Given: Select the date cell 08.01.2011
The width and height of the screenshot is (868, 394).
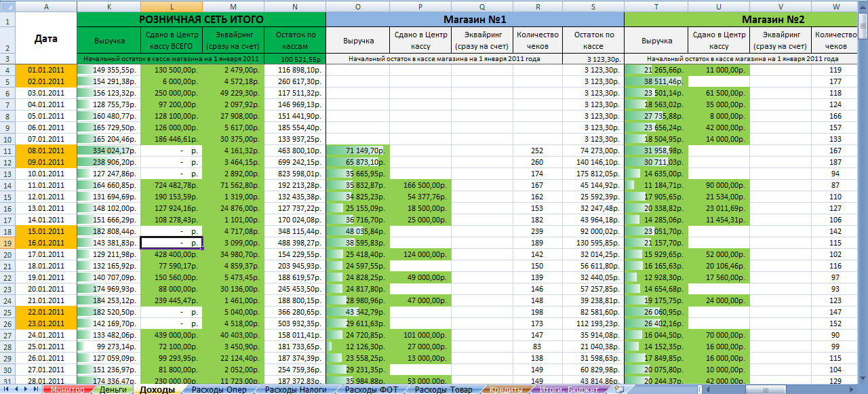Looking at the screenshot, I should [x=46, y=151].
